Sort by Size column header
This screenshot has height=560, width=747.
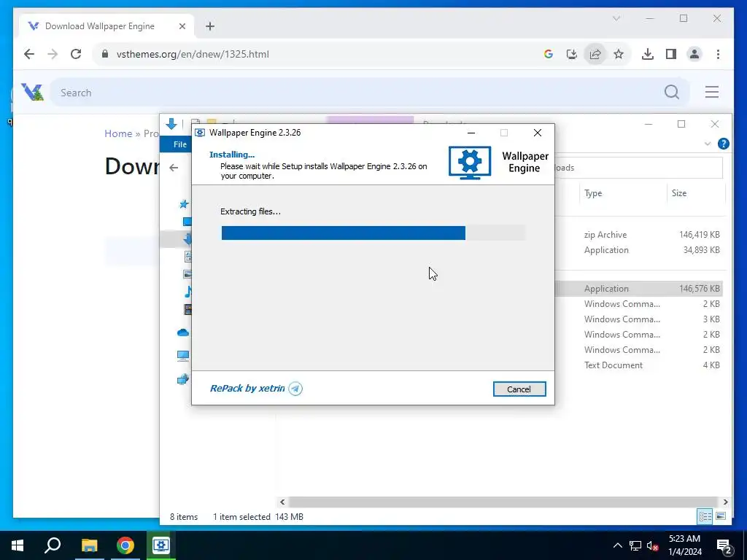[x=696, y=193]
